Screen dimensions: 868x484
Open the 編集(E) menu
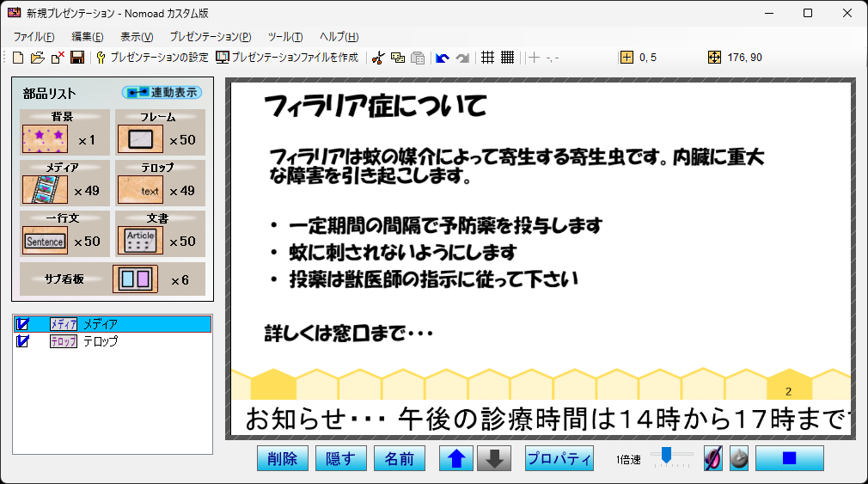point(88,37)
